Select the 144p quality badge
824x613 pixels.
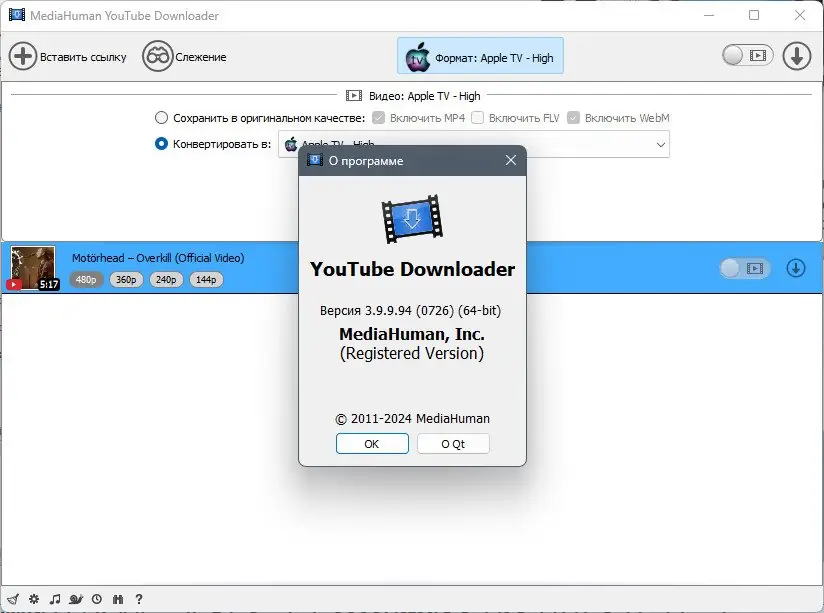click(x=206, y=280)
